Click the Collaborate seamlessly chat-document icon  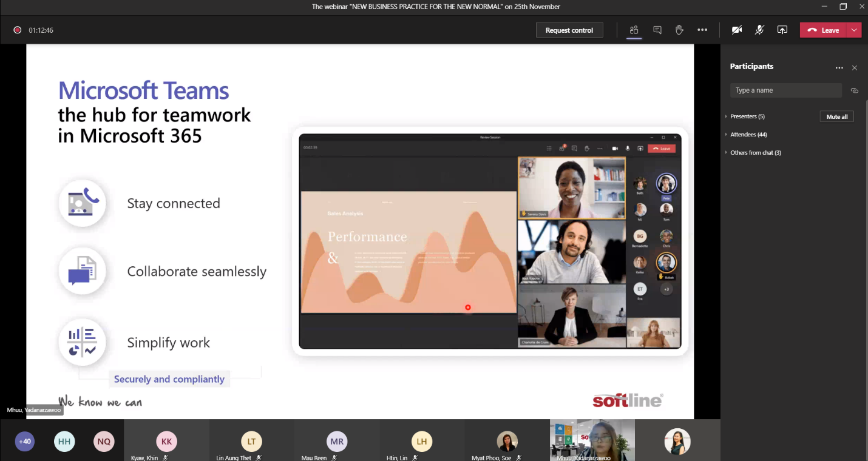tap(83, 271)
